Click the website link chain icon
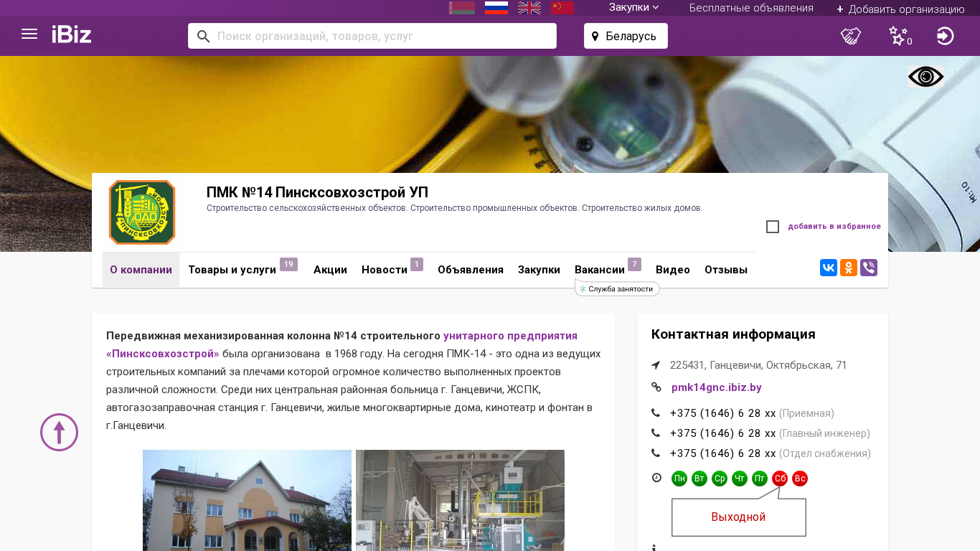980x551 pixels. pos(656,387)
